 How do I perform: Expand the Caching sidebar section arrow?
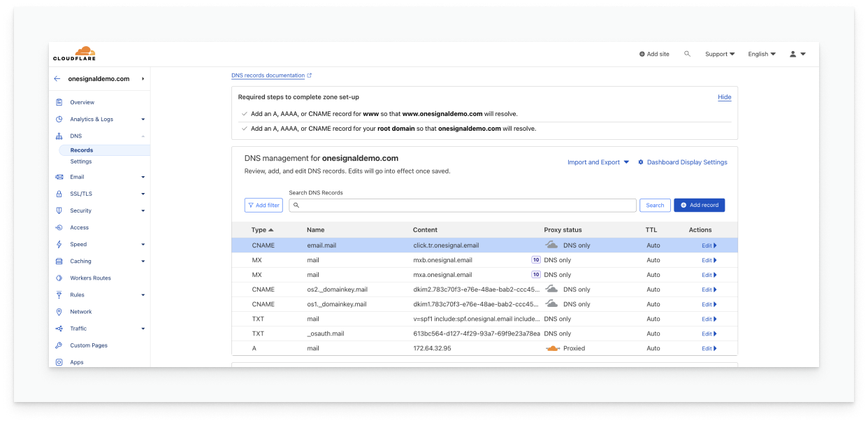tap(143, 261)
